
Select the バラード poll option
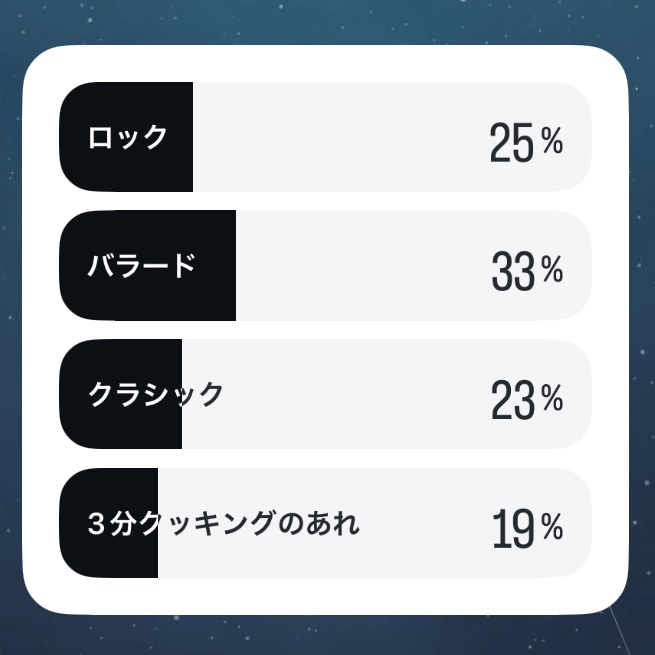(x=325, y=266)
